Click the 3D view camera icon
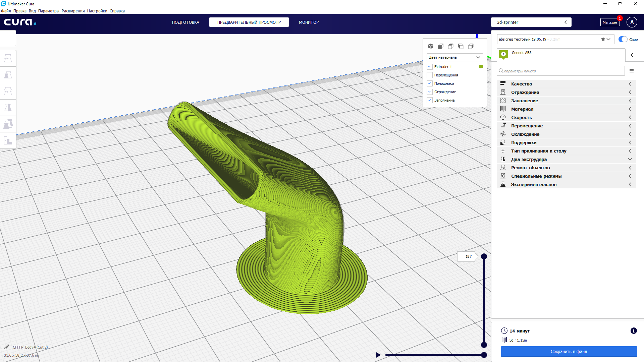This screenshot has height=362, width=644. (431, 46)
